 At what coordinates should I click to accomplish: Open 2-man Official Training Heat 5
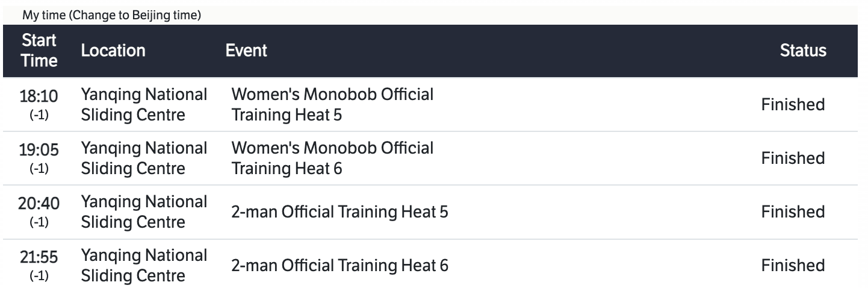coord(339,211)
